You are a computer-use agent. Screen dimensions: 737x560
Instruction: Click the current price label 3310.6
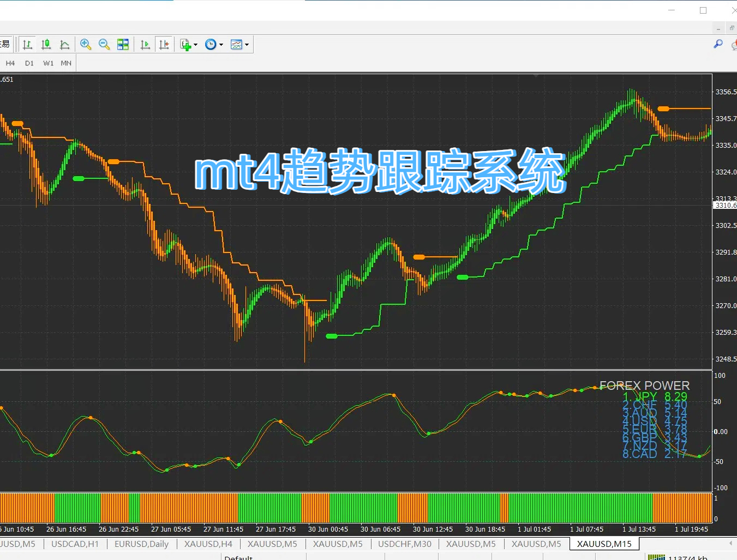725,205
